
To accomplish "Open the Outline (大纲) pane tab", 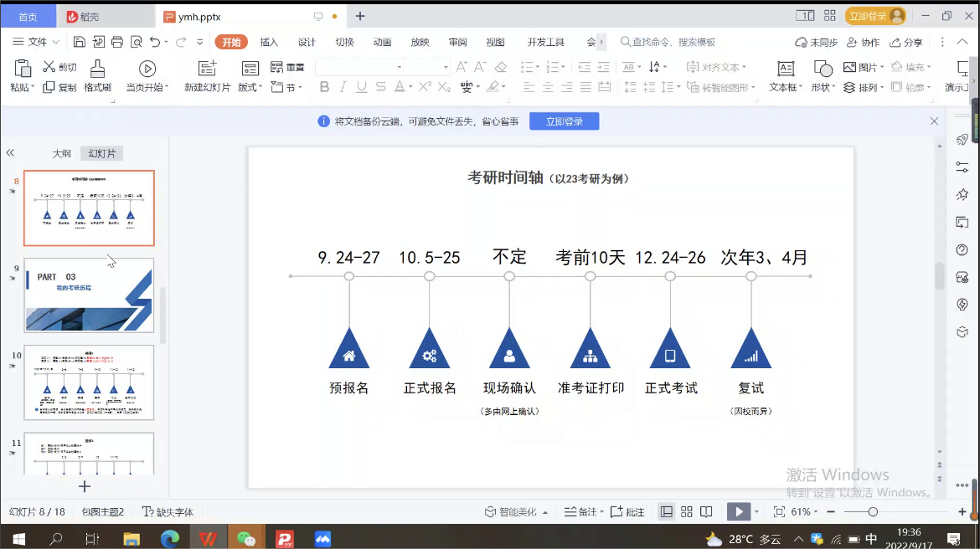I will pos(61,153).
